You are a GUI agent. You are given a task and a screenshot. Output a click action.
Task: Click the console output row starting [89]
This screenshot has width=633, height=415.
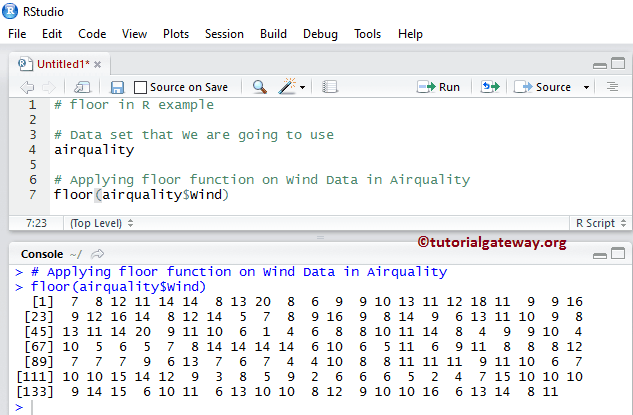(303, 362)
